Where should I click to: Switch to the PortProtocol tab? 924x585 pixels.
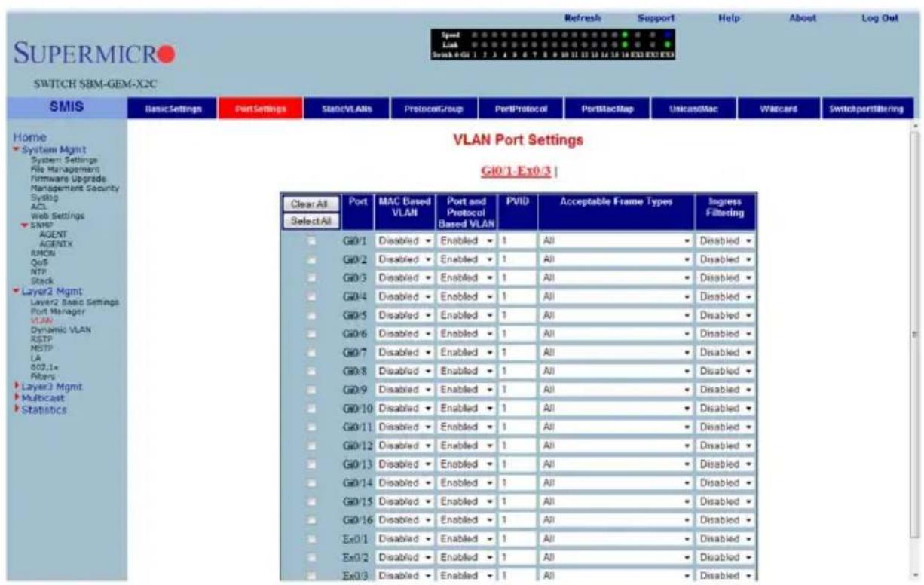click(x=521, y=110)
